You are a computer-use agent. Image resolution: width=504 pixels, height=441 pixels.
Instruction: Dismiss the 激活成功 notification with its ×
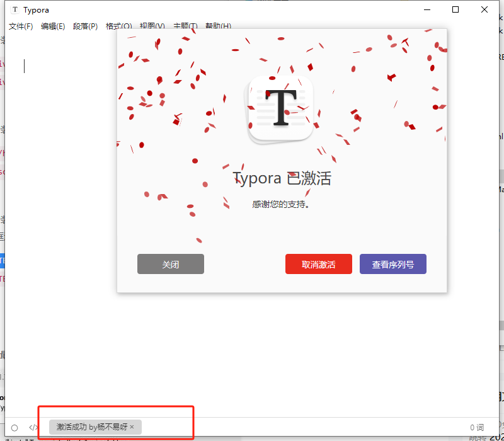pos(132,427)
